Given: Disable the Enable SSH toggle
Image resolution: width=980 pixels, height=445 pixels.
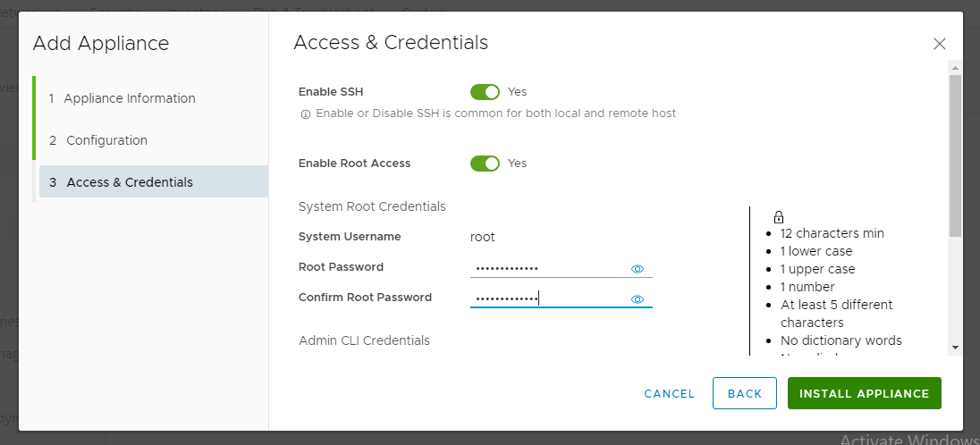Looking at the screenshot, I should [x=485, y=92].
